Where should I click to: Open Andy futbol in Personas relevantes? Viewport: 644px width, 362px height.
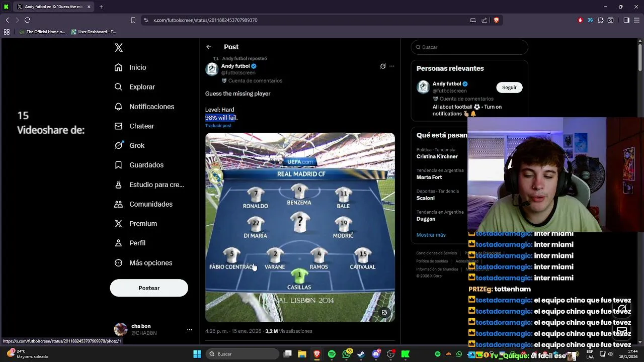[447, 84]
